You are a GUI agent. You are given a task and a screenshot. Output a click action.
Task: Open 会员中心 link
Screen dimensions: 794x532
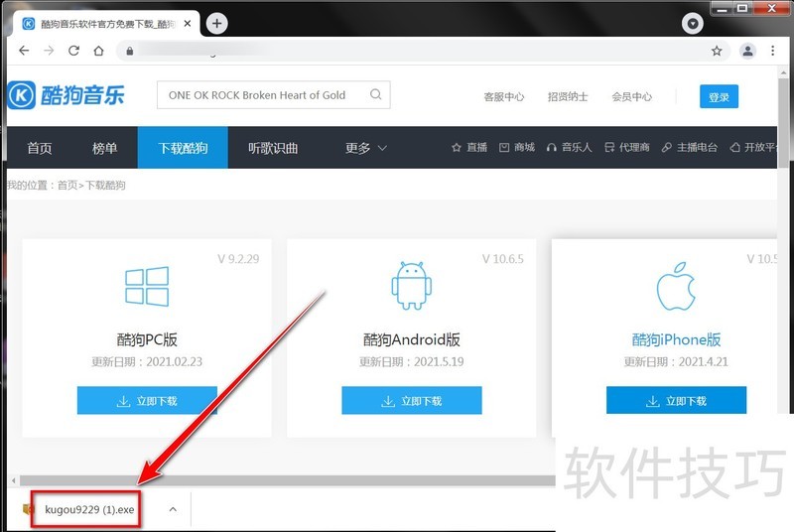tap(631, 96)
